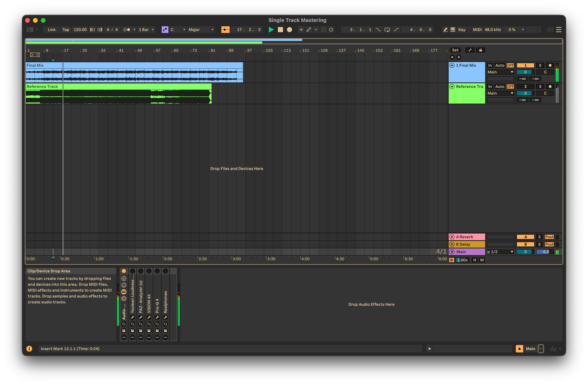The image size is (588, 385).
Task: Open the hamburger menu at top right
Action: pos(559,30)
